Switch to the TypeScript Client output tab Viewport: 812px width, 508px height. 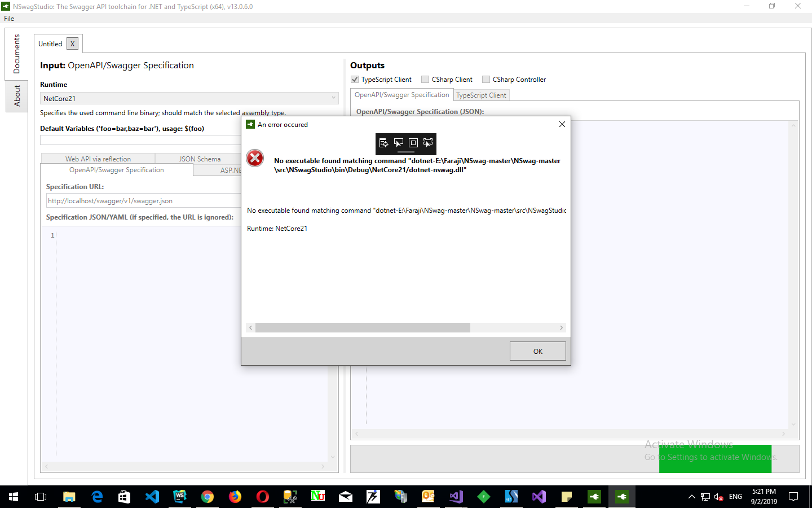481,95
